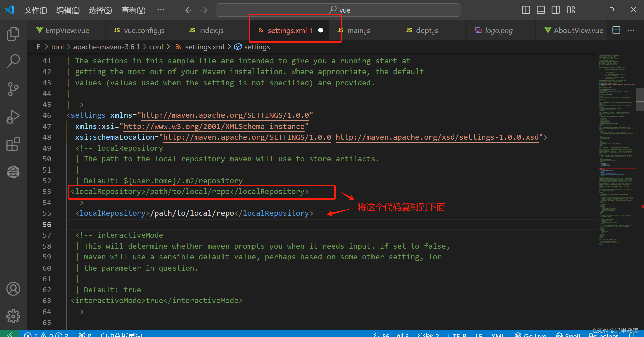644x337 pixels.
Task: Open the menu bar overflow ellipsis
Action: tap(161, 10)
